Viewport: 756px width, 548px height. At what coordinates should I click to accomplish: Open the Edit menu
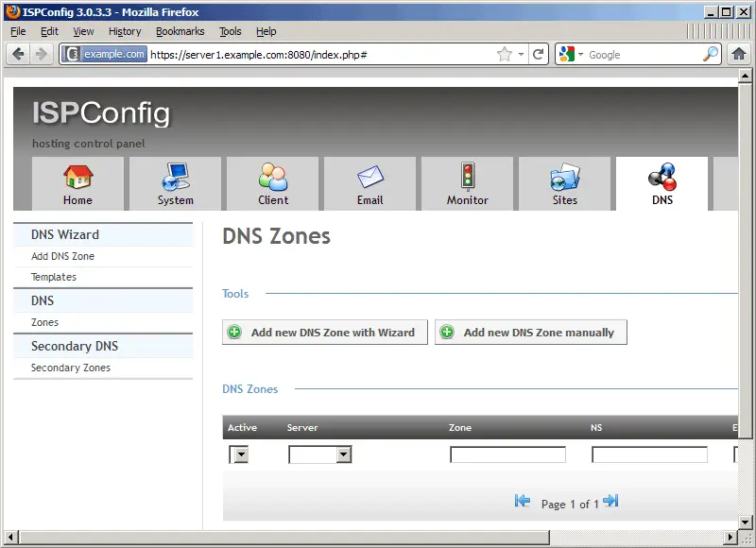coord(49,31)
